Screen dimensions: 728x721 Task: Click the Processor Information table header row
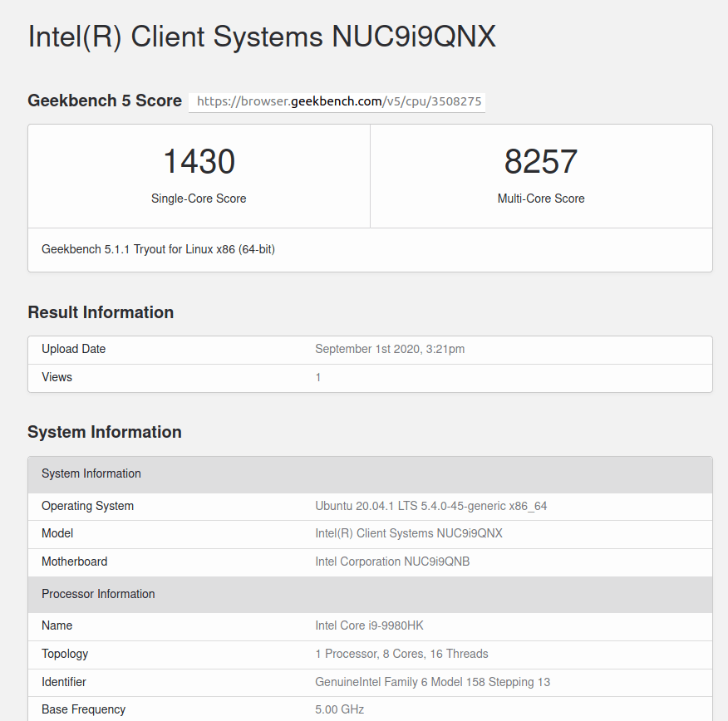click(x=370, y=595)
